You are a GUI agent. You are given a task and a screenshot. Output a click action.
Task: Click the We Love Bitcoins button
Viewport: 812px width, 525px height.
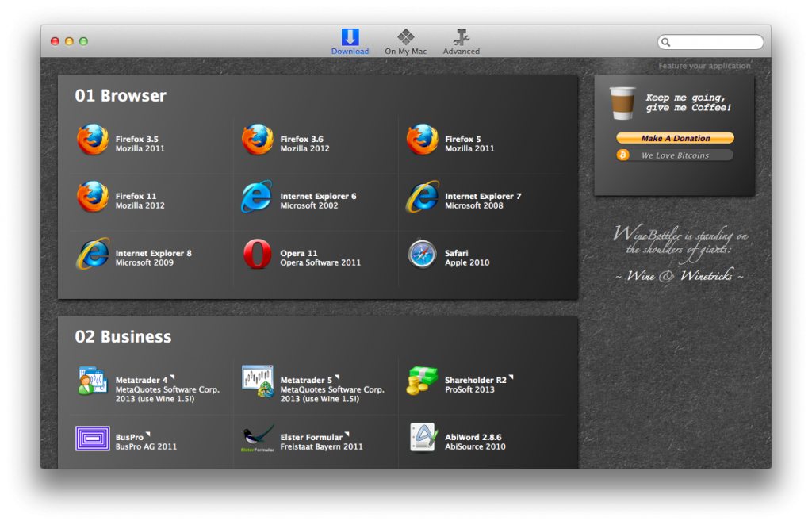click(675, 155)
